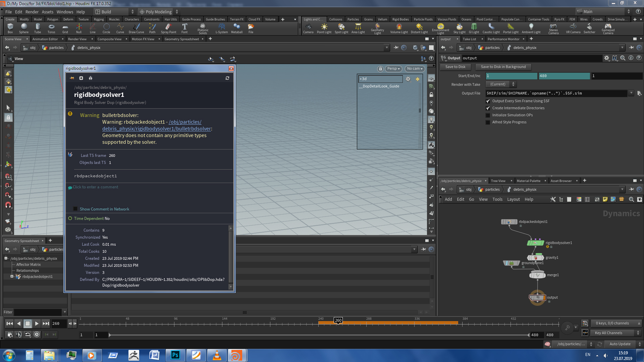The width and height of the screenshot is (644, 362).
Task: Enable Initialize Simulation OPs
Action: click(x=488, y=115)
